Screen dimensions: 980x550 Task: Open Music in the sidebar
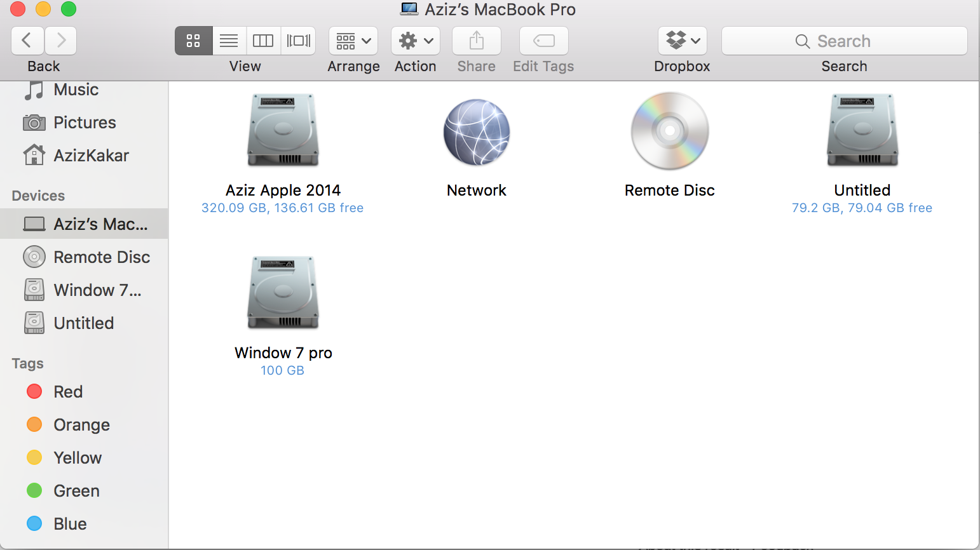pyautogui.click(x=84, y=90)
